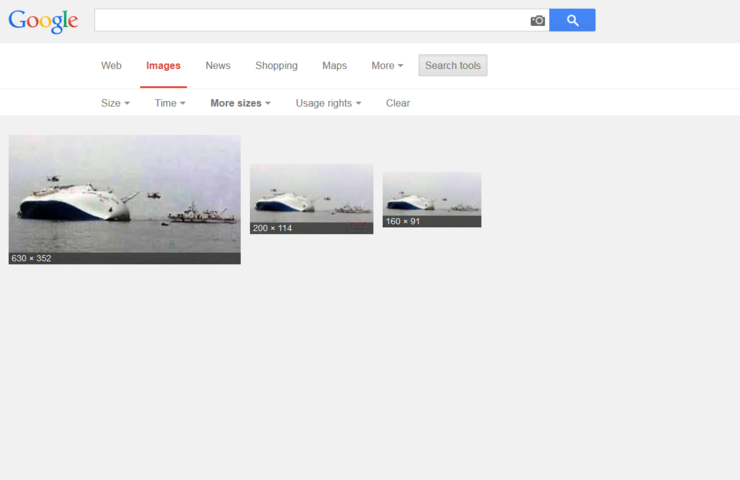Clear the applied search filters
740x480 pixels.
pyautogui.click(x=398, y=103)
